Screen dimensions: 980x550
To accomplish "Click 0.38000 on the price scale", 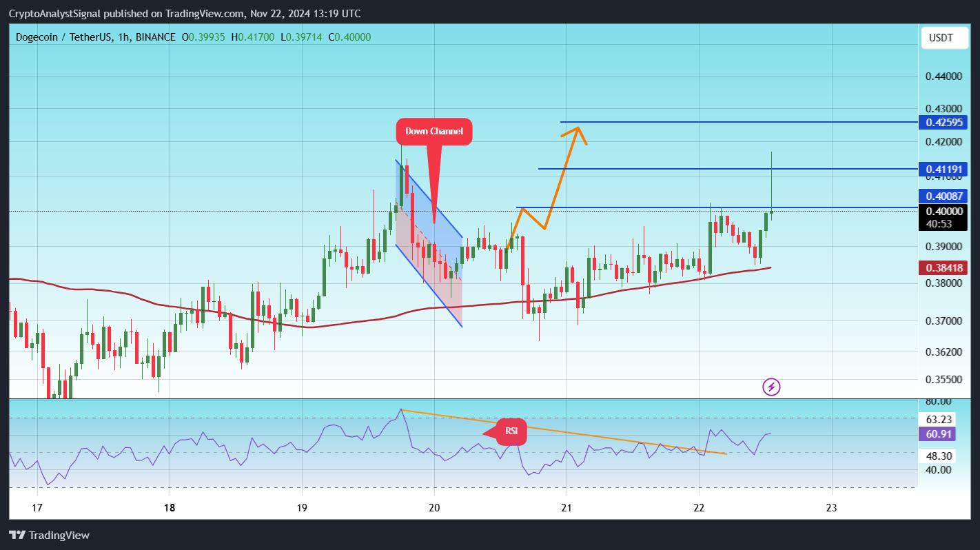I will [x=943, y=283].
